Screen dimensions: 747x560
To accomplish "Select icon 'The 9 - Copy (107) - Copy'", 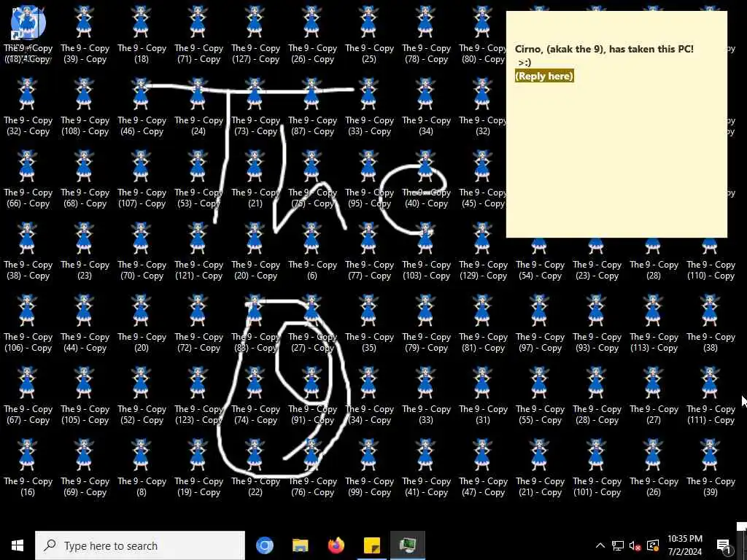I will 142,179.
